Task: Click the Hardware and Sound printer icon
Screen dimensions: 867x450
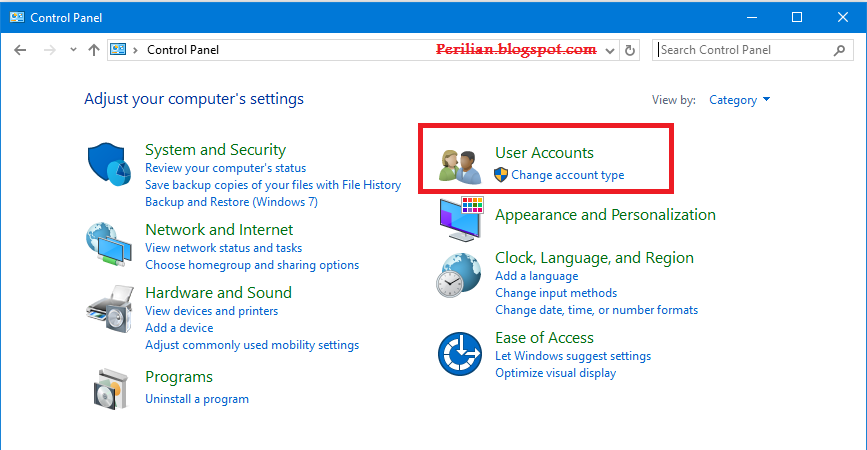Action: tap(110, 314)
